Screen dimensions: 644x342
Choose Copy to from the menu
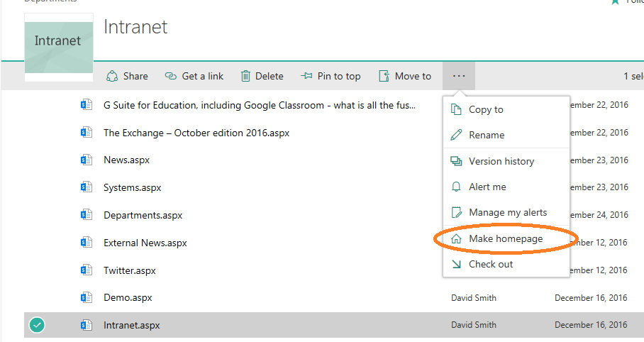pyautogui.click(x=506, y=109)
